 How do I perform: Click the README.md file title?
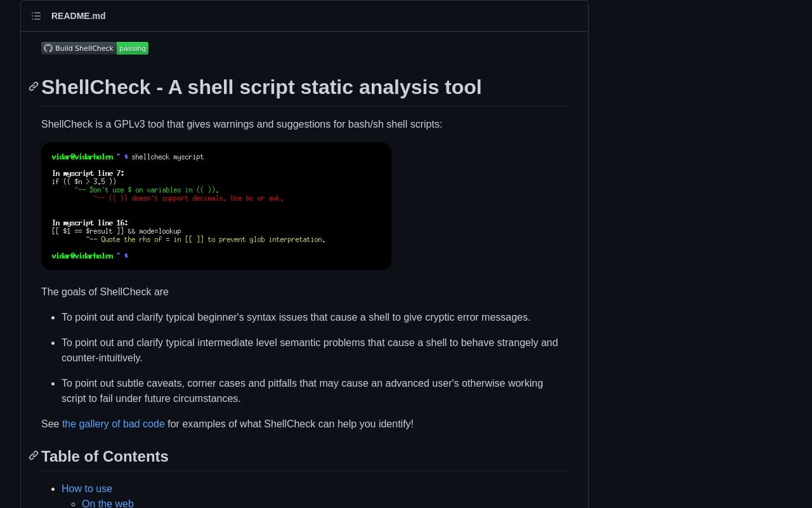79,16
